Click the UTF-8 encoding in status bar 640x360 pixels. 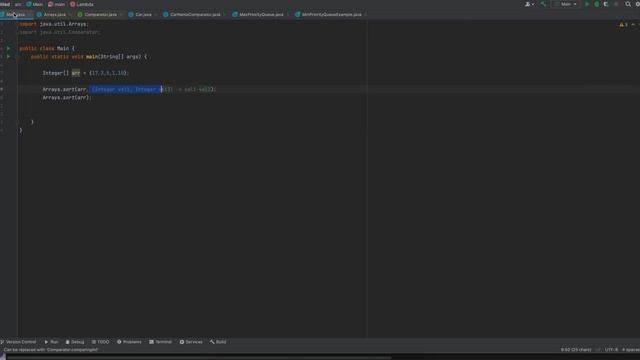[x=611, y=350]
